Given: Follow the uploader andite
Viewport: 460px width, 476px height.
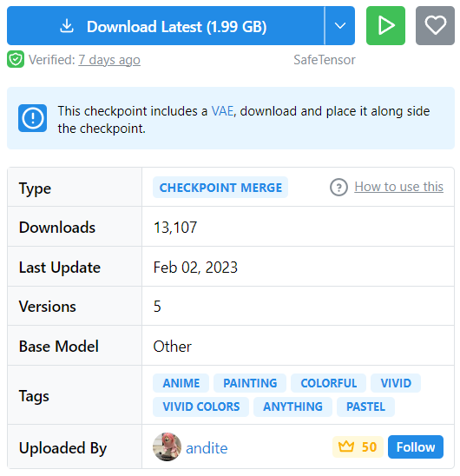Looking at the screenshot, I should (x=416, y=446).
